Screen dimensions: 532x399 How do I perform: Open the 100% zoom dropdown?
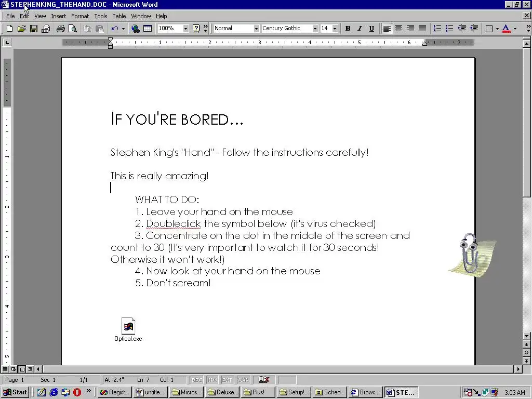click(185, 29)
